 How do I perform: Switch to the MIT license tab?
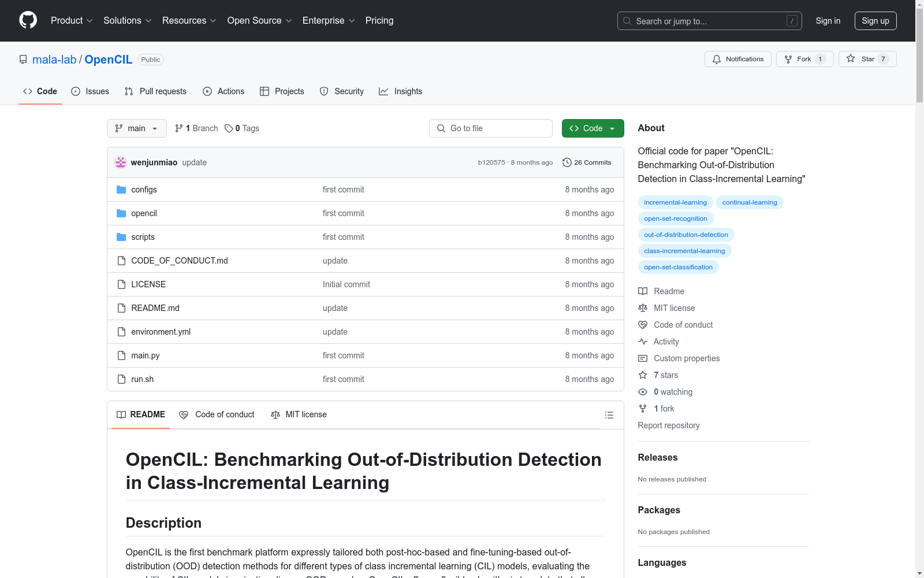(x=299, y=414)
